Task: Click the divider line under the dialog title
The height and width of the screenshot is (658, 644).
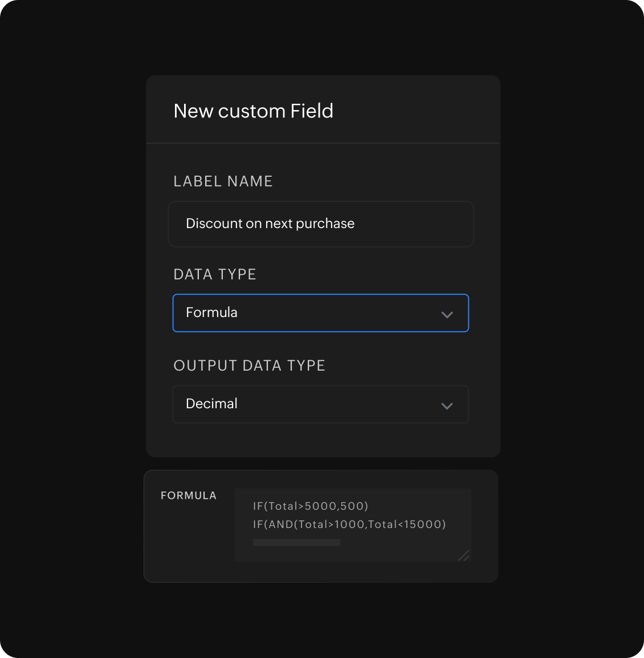Action: click(323, 143)
